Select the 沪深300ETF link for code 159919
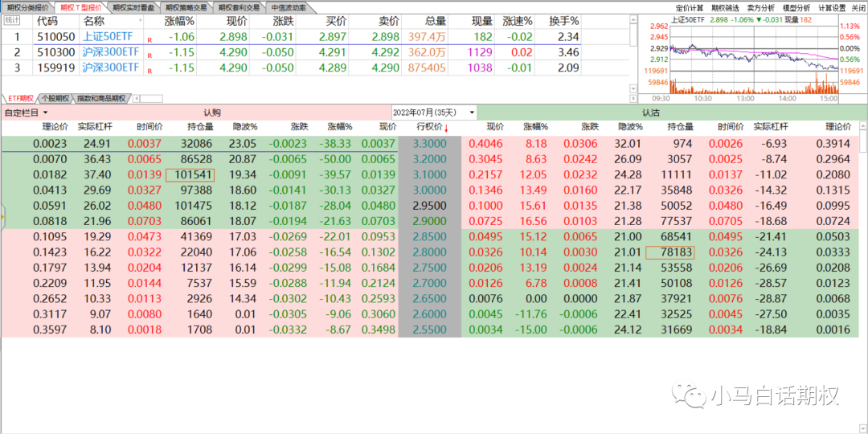The height and width of the screenshot is (434, 868). tap(111, 68)
